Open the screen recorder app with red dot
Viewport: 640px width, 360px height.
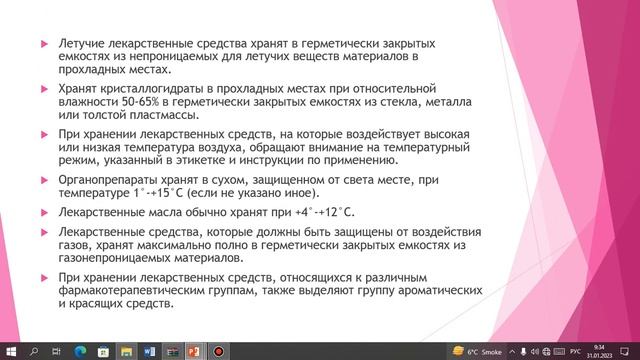point(218,351)
